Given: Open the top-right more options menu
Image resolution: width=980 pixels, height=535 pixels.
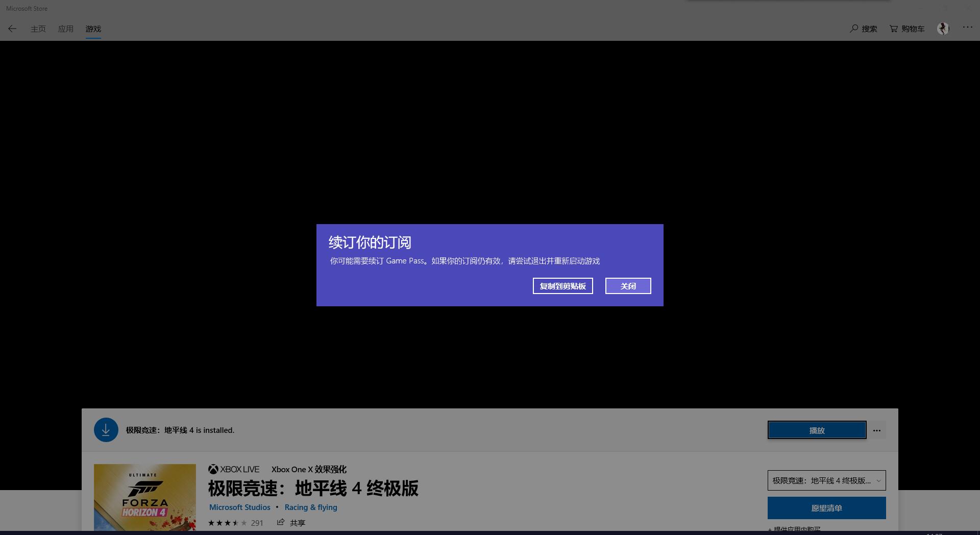Looking at the screenshot, I should click(968, 28).
